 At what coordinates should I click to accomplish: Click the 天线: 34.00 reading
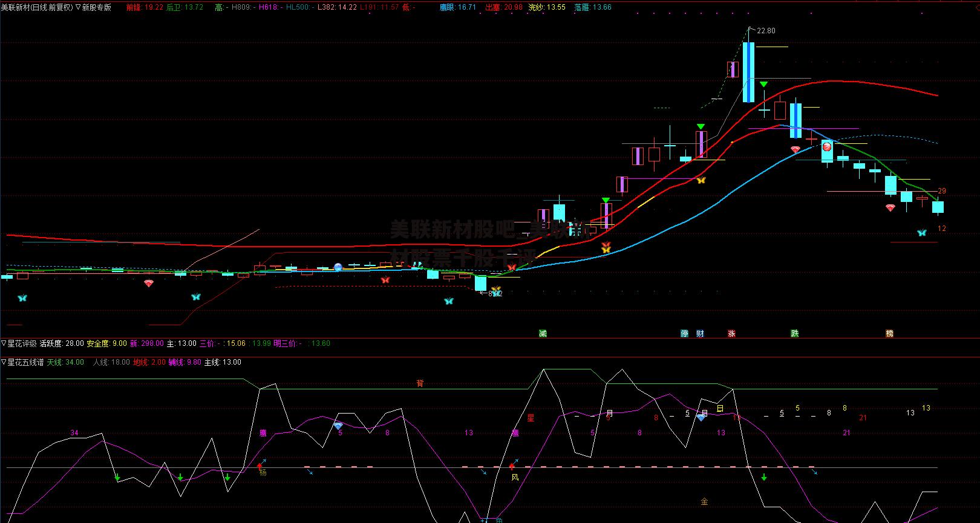[x=65, y=362]
